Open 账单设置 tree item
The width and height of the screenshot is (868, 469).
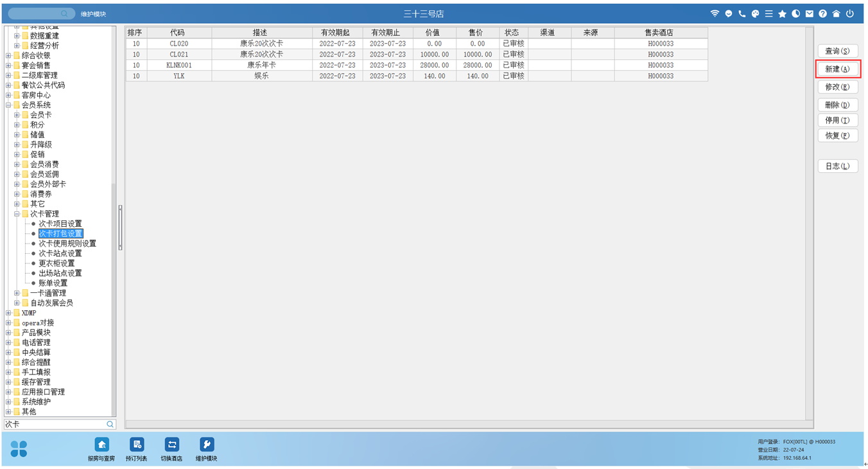tap(53, 283)
